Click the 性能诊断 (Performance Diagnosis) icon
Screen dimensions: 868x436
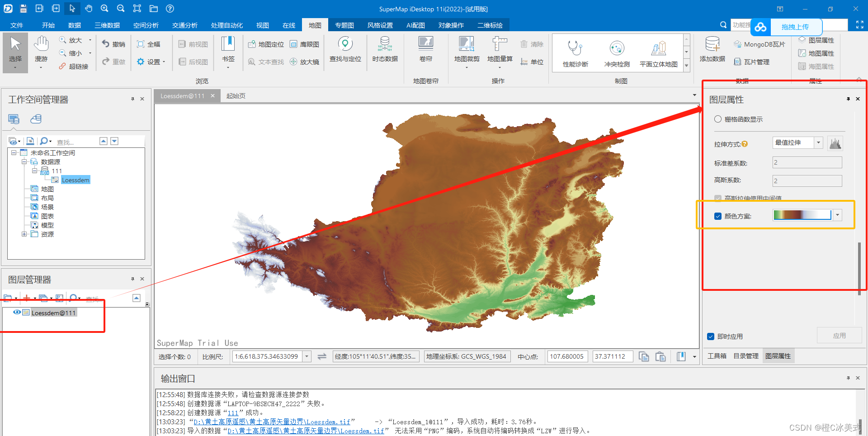pos(575,50)
